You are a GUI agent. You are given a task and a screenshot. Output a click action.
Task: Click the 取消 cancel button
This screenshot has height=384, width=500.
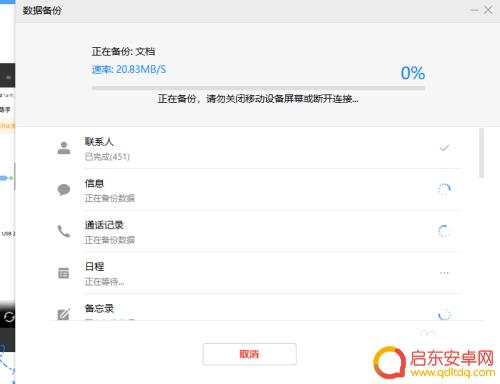(249, 354)
